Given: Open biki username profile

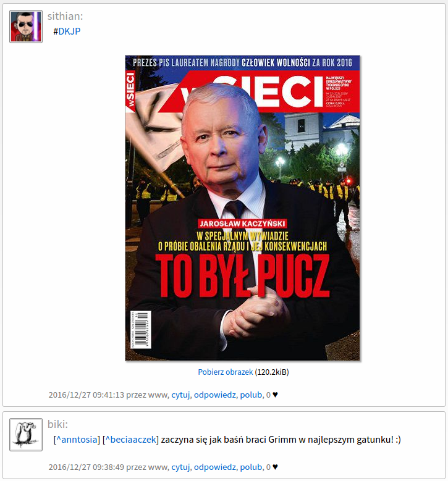Looking at the screenshot, I should coord(56,424).
